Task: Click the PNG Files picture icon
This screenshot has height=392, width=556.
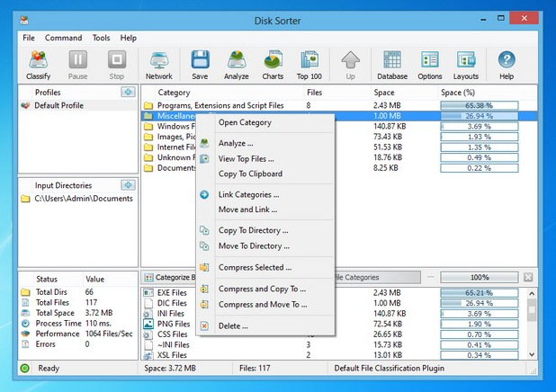Action: [x=148, y=324]
